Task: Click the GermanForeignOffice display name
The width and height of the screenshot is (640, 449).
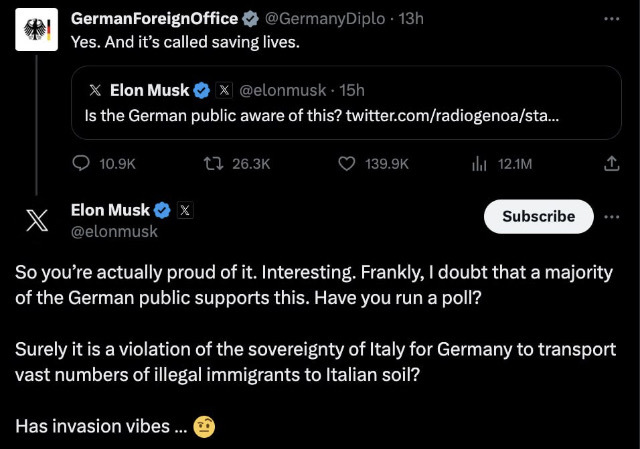Action: pyautogui.click(x=154, y=19)
